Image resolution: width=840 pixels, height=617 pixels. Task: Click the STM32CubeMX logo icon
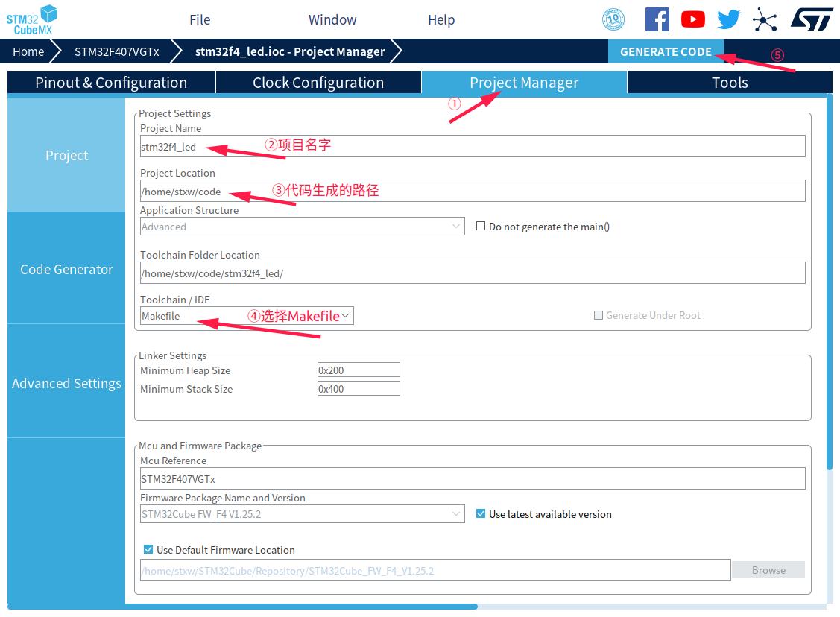32,19
